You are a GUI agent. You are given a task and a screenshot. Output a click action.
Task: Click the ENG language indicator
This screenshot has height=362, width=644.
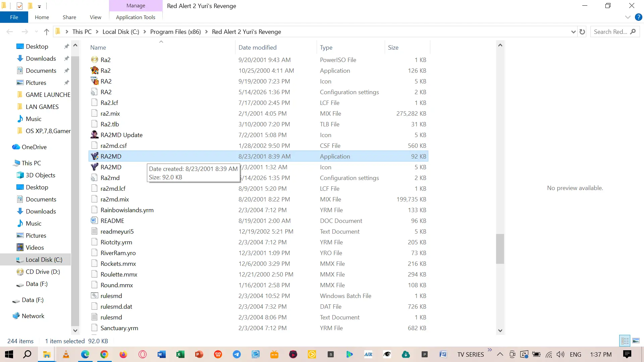(x=576, y=354)
